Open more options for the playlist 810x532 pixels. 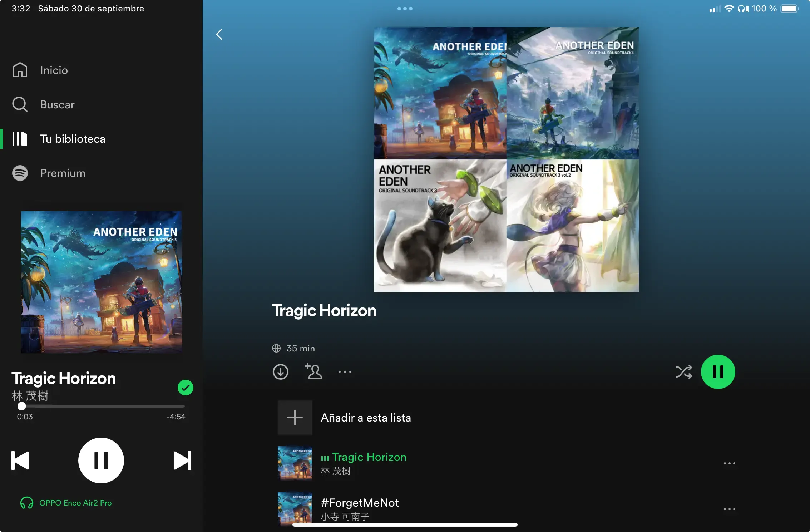[x=345, y=372]
